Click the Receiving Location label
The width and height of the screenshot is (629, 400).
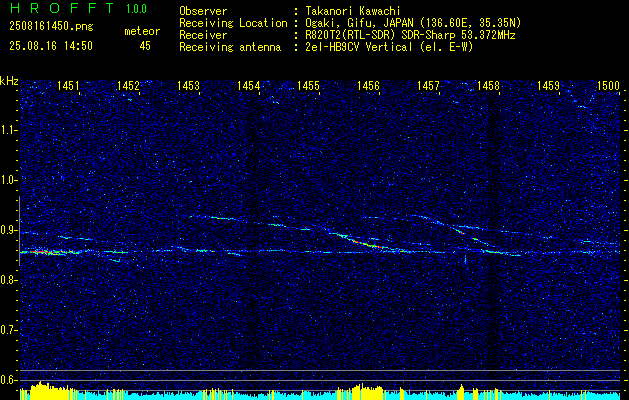[233, 23]
